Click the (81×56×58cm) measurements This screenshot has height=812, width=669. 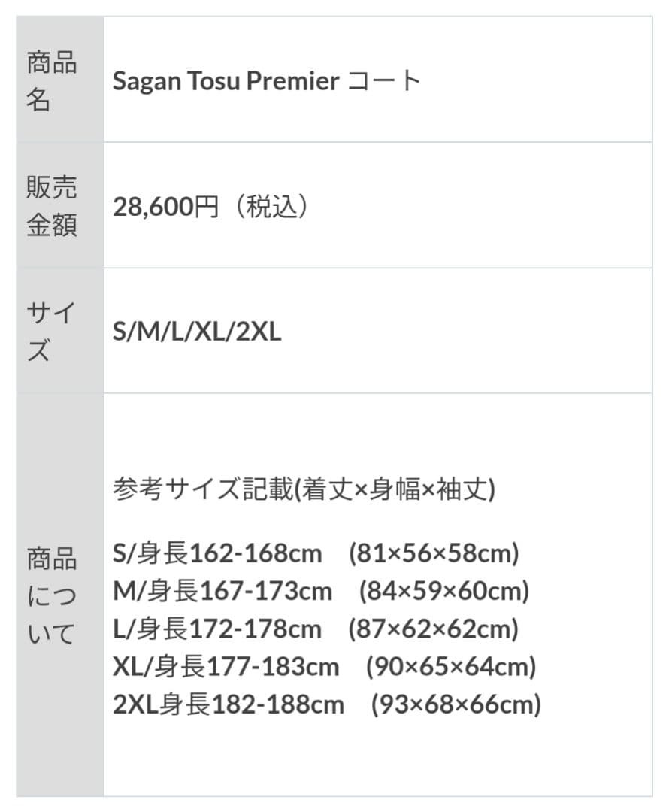tap(434, 554)
